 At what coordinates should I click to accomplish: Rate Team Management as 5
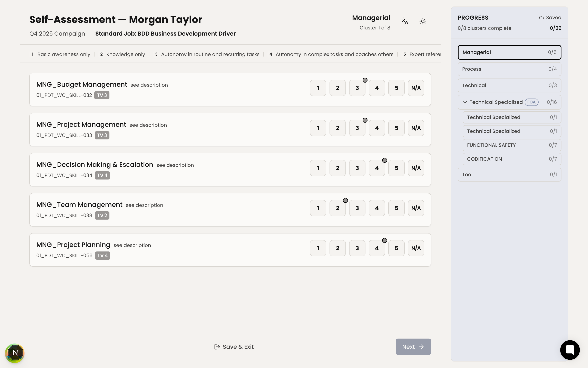tap(396, 208)
